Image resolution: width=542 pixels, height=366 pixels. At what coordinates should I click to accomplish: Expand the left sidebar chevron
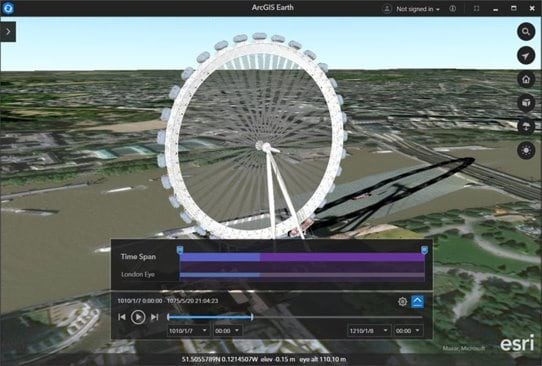point(8,32)
